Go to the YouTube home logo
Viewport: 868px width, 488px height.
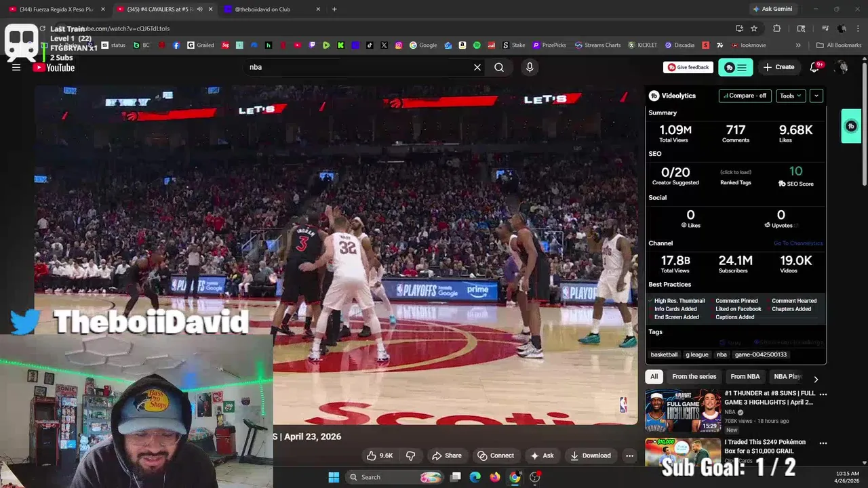(x=54, y=67)
